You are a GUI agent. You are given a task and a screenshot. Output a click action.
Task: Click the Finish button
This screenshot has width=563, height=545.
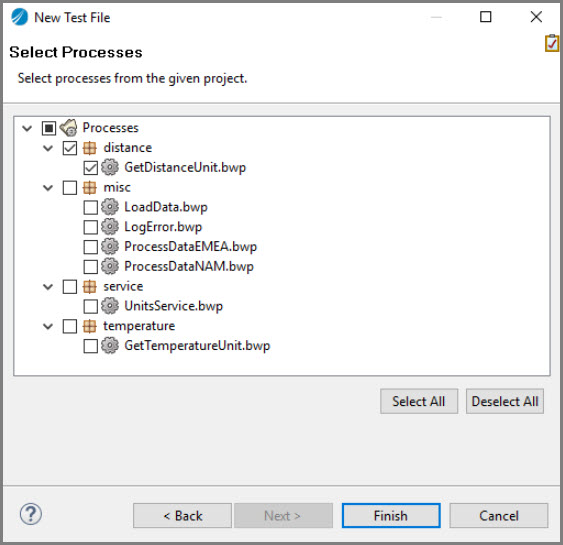click(391, 516)
